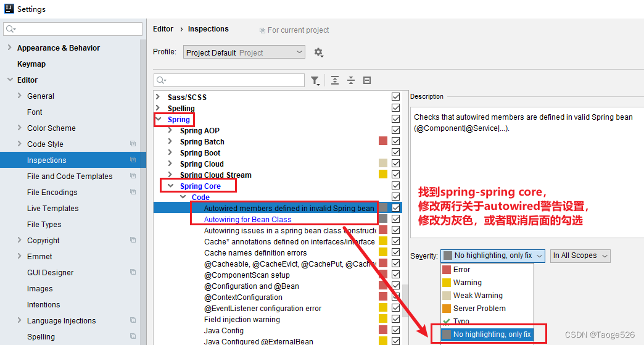644x345 pixels.
Task: Toggle Cache names definition errors checkbox
Action: (x=395, y=252)
